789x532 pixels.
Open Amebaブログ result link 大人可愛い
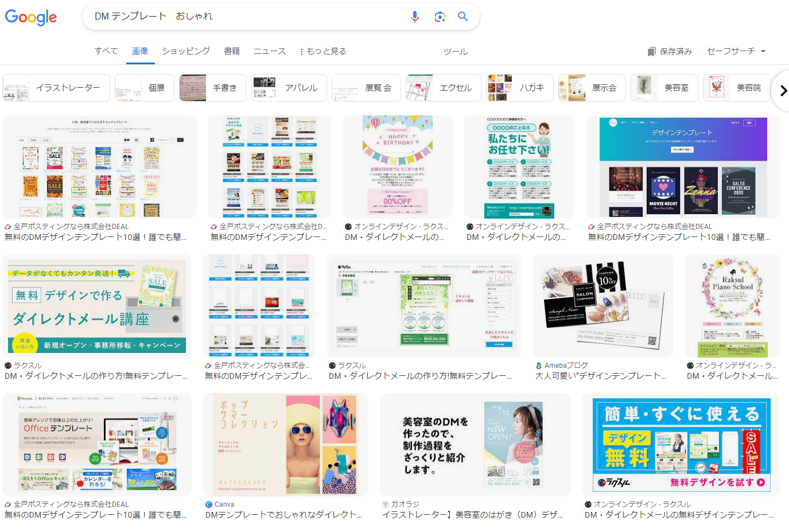click(601, 376)
